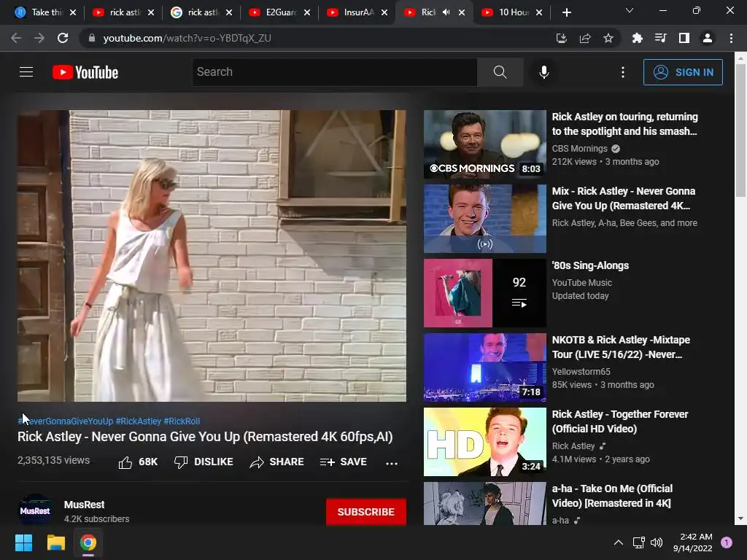Open the Extensions puzzle icon

[637, 38]
